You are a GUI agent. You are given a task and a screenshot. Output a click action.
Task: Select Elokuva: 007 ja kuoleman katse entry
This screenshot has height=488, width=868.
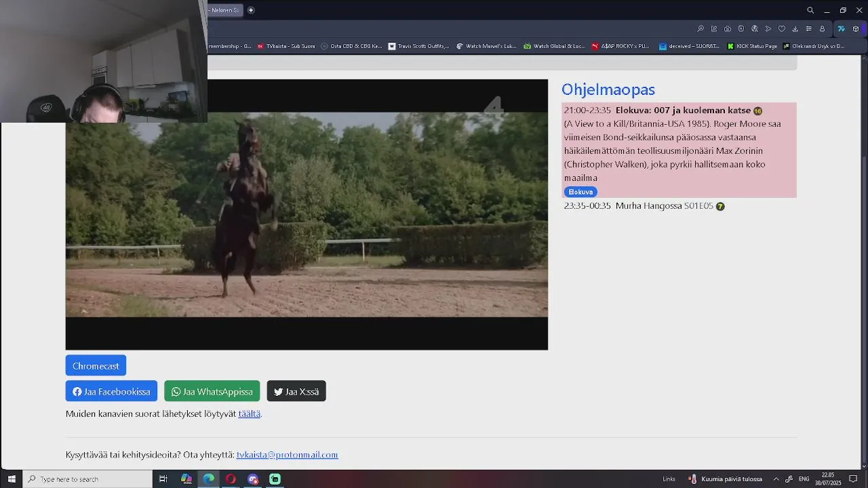tap(679, 150)
